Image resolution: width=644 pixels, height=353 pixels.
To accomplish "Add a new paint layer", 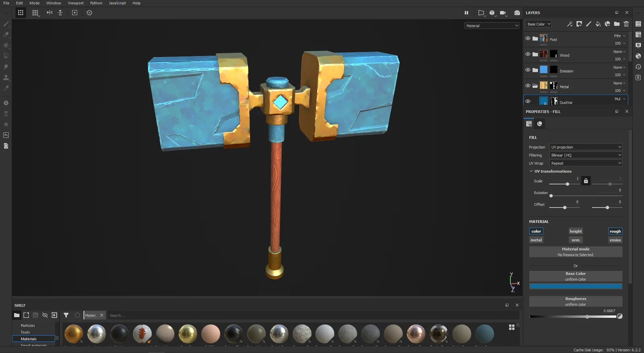I will 588,24.
